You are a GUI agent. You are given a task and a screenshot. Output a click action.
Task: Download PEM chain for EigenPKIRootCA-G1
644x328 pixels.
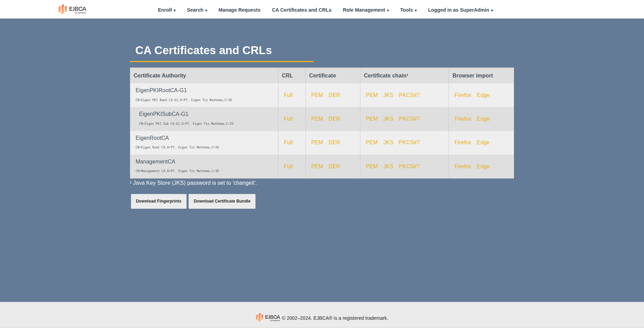pos(372,95)
